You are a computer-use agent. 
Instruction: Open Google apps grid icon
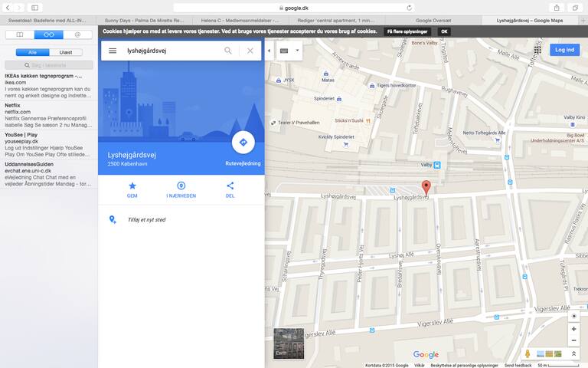point(537,50)
